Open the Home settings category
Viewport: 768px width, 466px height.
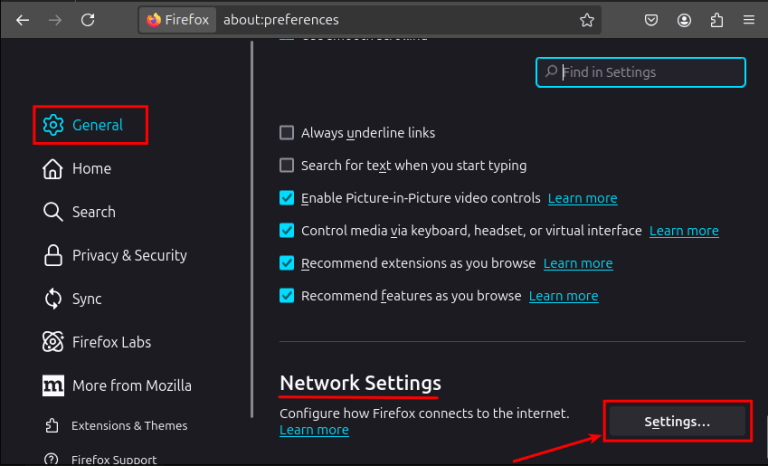(92, 169)
